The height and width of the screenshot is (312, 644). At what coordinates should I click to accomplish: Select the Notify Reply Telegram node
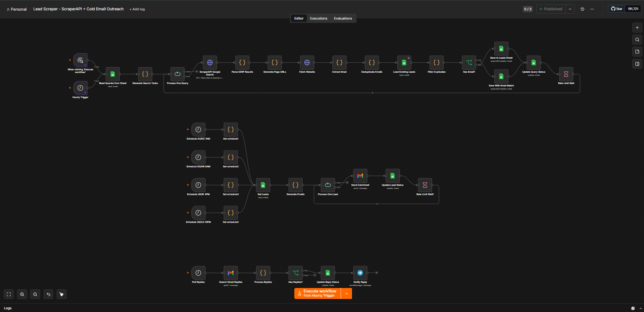[x=360, y=273]
